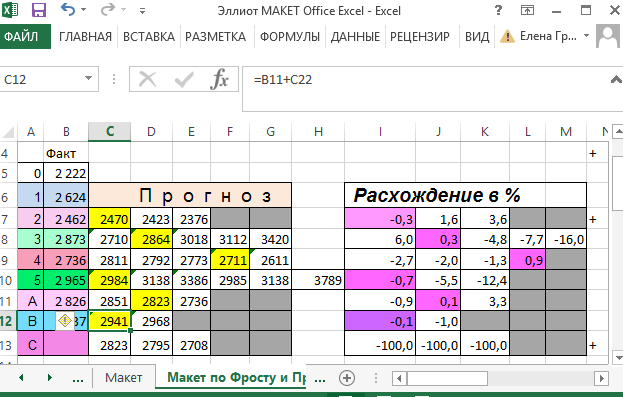Click the horizontal scrollbar thumb
This screenshot has width=623, height=397.
point(447,378)
